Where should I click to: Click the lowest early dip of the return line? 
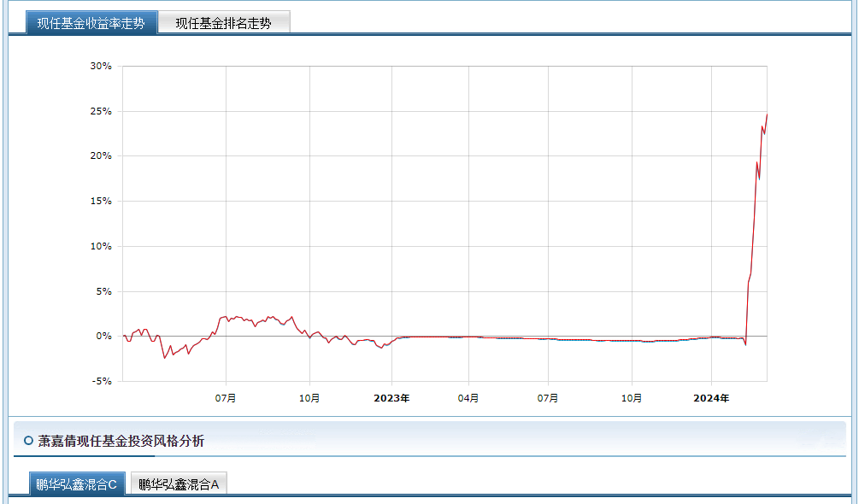[164, 358]
